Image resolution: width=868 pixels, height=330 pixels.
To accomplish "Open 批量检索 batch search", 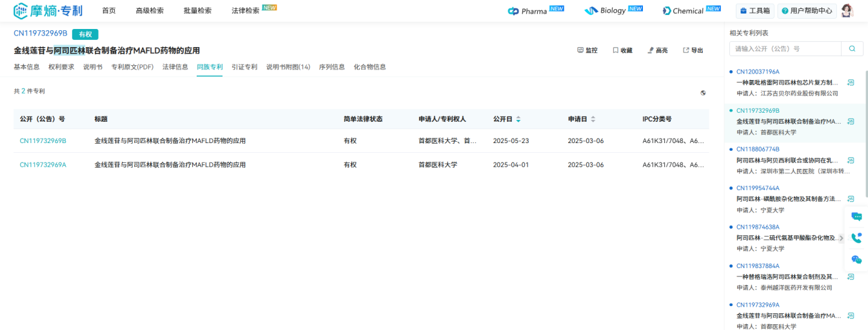I will pyautogui.click(x=197, y=11).
